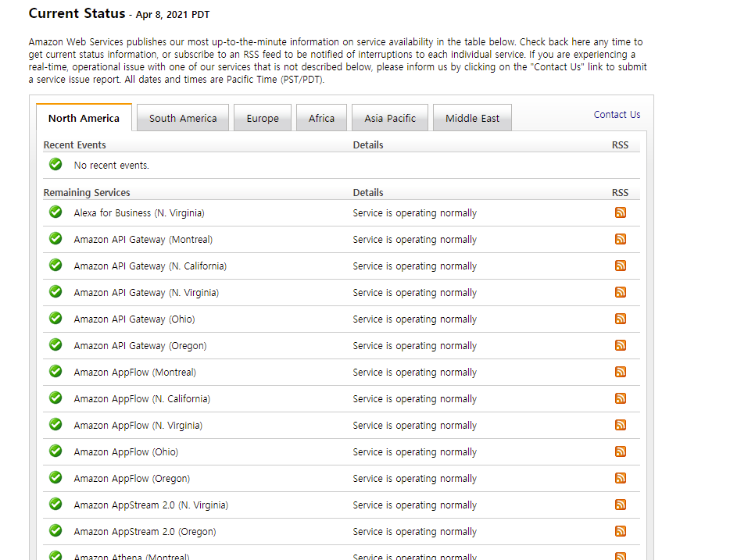Click Amazon AppFlow (N. California) service name
730x560 pixels.
pyautogui.click(x=142, y=398)
